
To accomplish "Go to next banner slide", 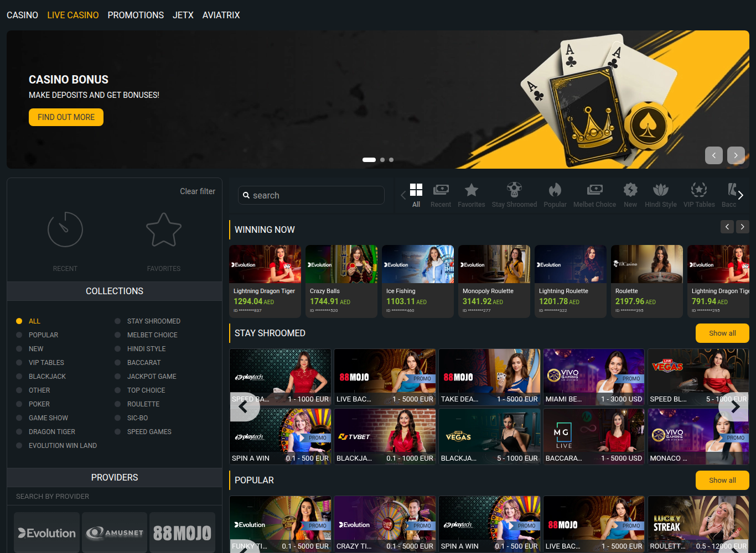I will click(x=736, y=155).
